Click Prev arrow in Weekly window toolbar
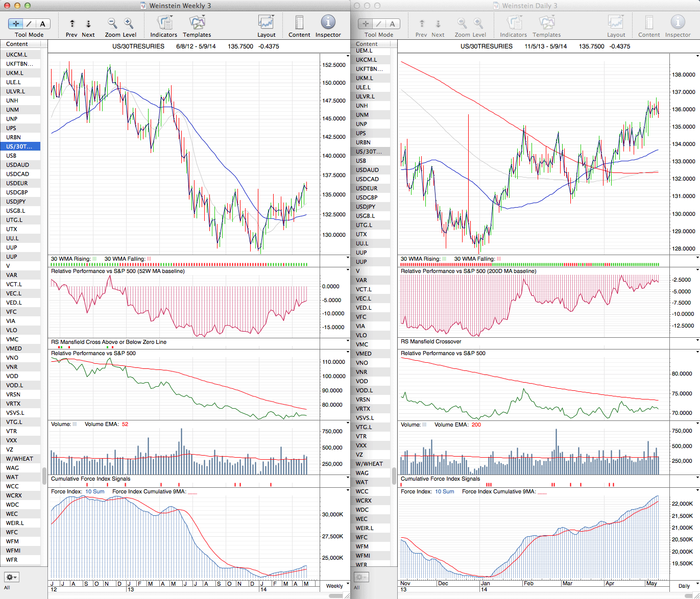Image resolution: width=700 pixels, height=599 pixels. tap(72, 23)
